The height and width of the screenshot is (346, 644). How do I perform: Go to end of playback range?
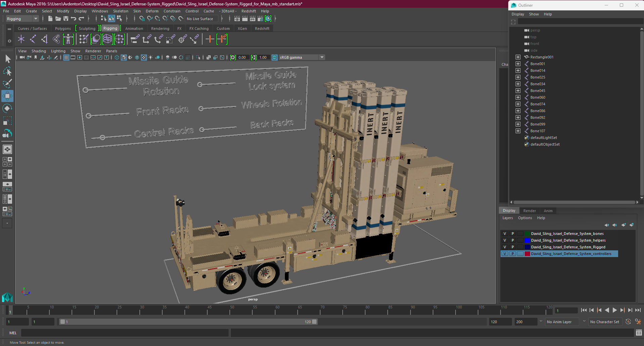tap(638, 310)
